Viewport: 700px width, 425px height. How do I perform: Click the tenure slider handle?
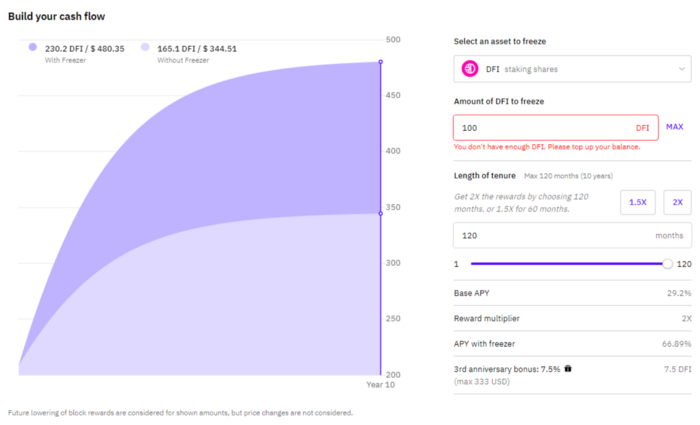[667, 264]
